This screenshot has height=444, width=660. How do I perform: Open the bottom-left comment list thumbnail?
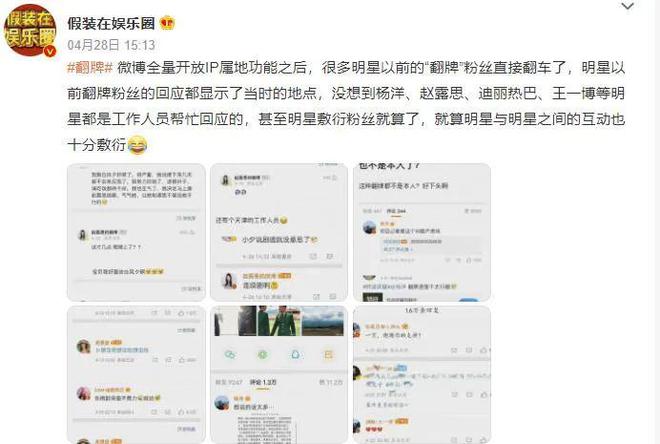coord(136,375)
